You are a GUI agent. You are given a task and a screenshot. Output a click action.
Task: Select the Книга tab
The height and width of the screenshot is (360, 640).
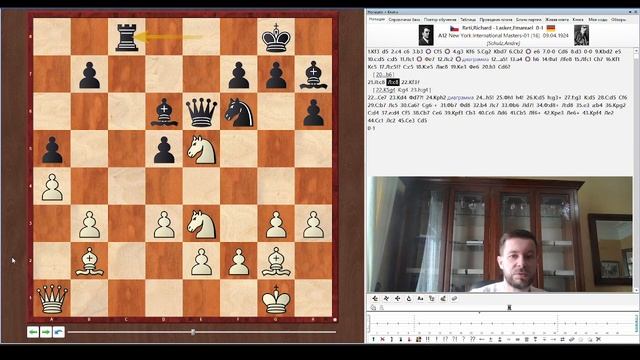(x=578, y=19)
